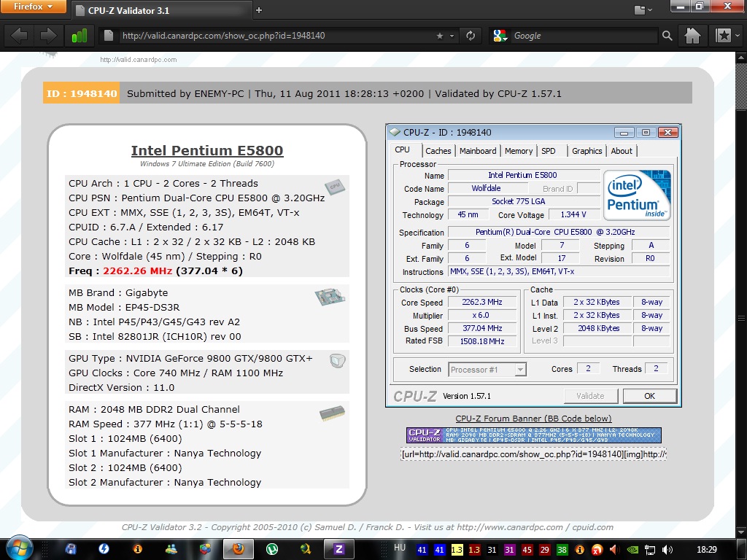This screenshot has width=747, height=560.
Task: Switch to the Caches tab in CPU-Z
Action: click(438, 151)
